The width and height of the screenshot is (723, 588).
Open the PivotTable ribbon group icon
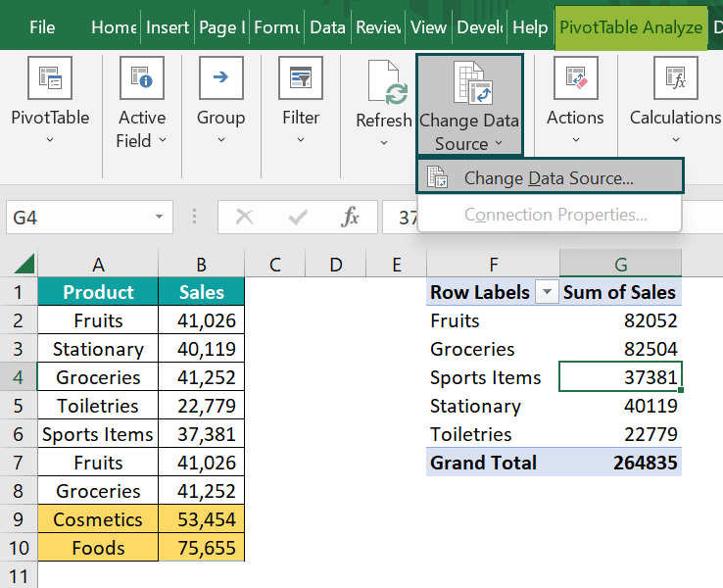coord(50,78)
